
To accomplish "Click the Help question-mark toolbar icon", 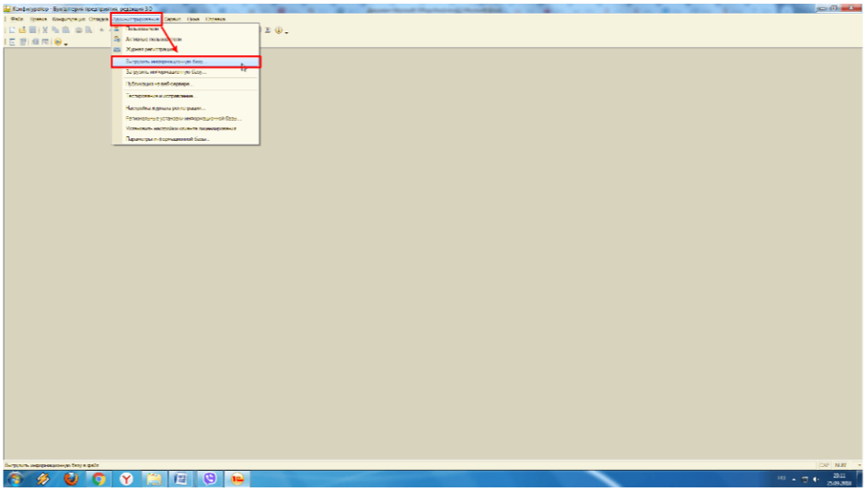I will pos(279,30).
